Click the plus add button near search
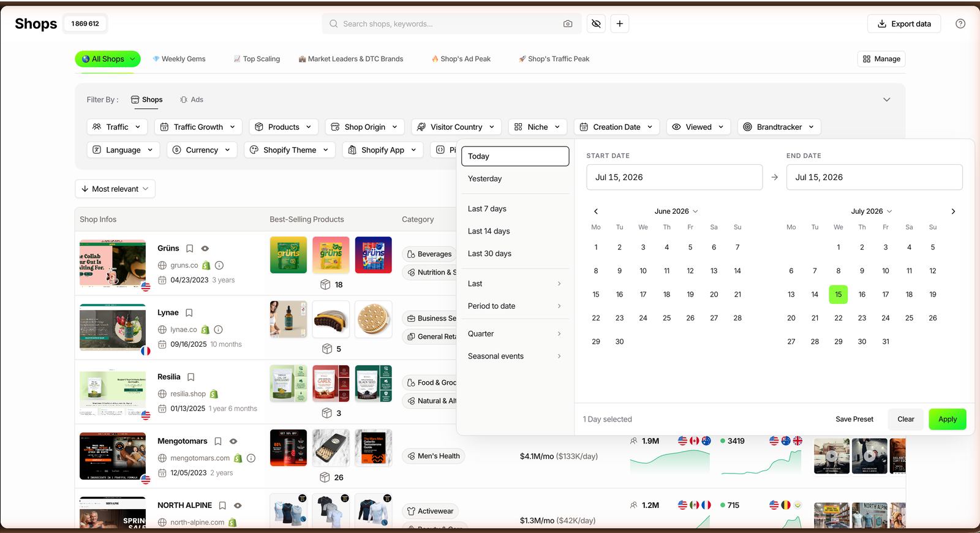980x533 pixels. tap(620, 24)
